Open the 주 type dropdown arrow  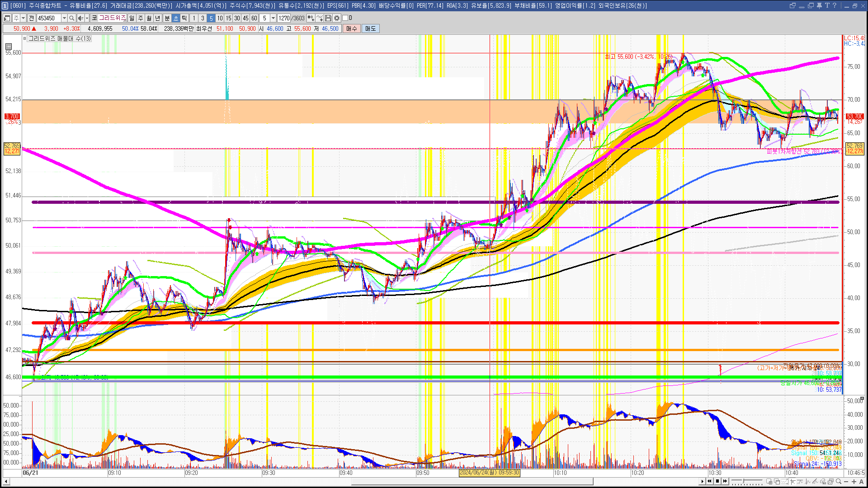point(23,18)
